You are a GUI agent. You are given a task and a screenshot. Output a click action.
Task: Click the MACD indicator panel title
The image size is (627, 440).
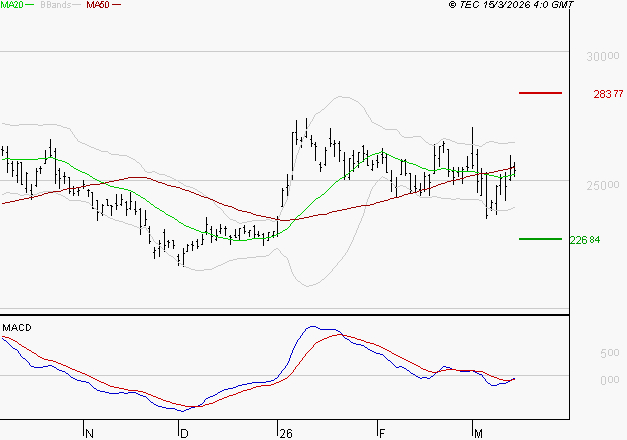coord(16,327)
